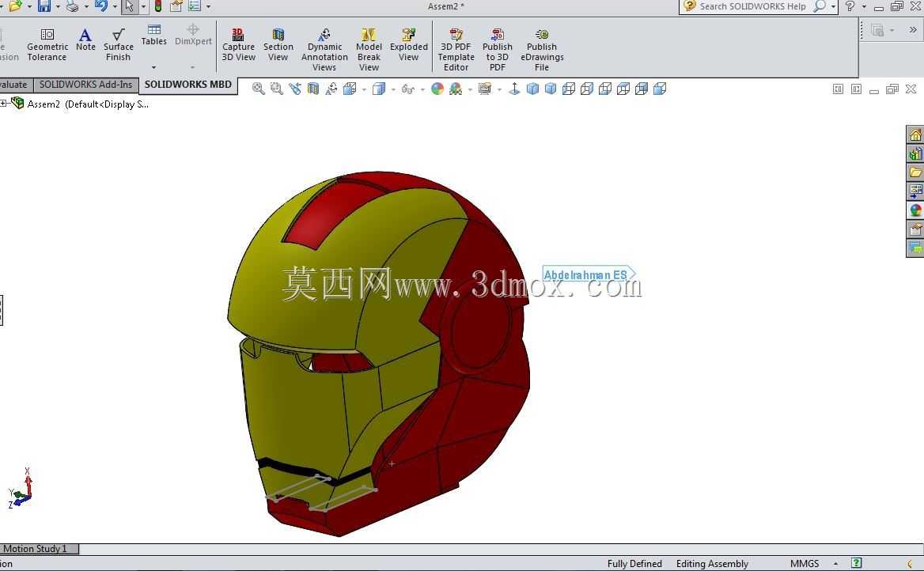Image resolution: width=924 pixels, height=571 pixels.
Task: Open View Settings monitor icon
Action: (x=485, y=89)
